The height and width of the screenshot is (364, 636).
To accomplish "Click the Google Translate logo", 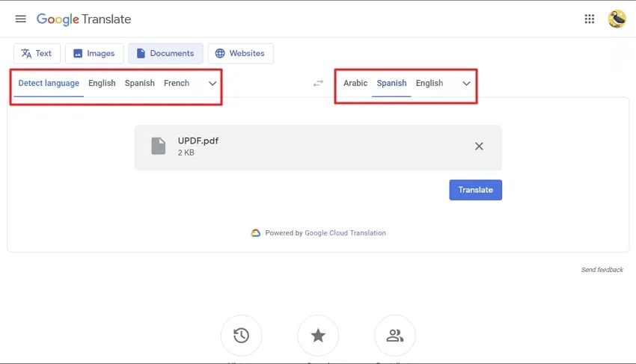I will [84, 19].
